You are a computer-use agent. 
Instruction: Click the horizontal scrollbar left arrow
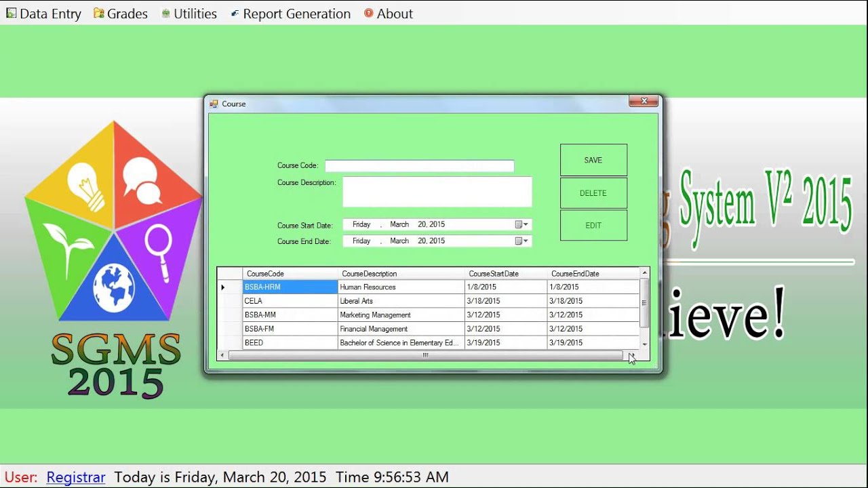[222, 355]
